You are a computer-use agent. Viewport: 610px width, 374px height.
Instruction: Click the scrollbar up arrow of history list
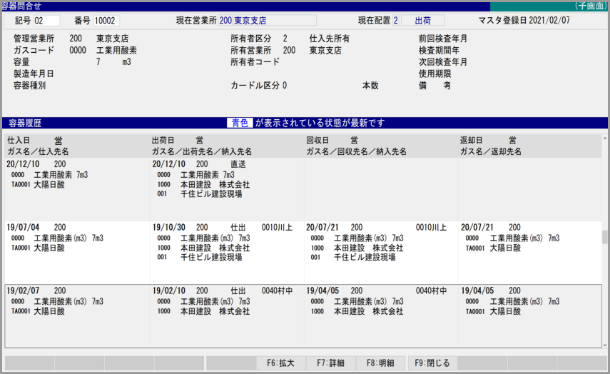605,138
